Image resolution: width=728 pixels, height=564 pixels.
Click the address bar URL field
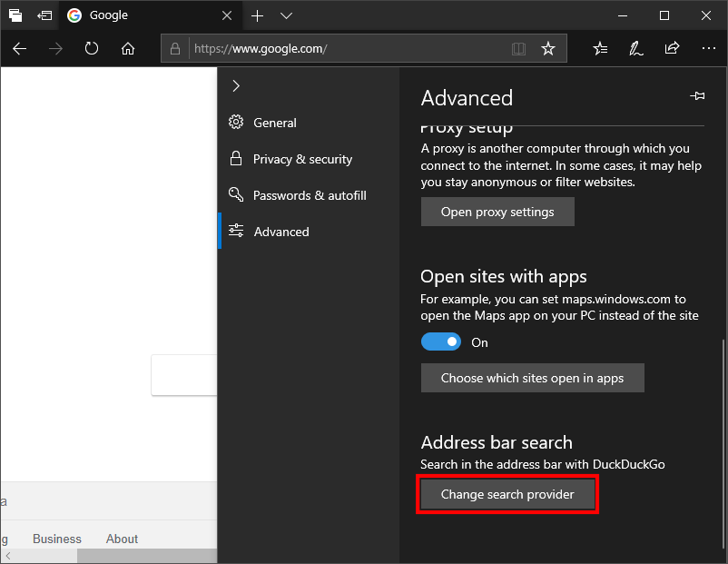345,49
